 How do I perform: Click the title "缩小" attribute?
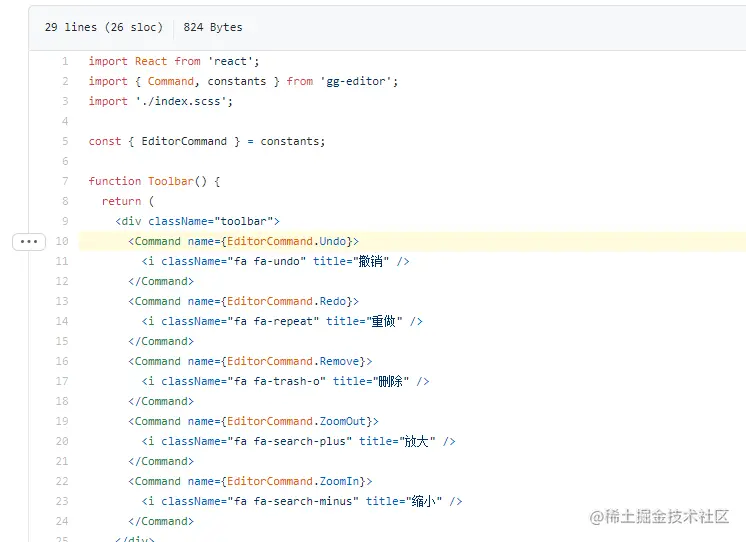404,501
